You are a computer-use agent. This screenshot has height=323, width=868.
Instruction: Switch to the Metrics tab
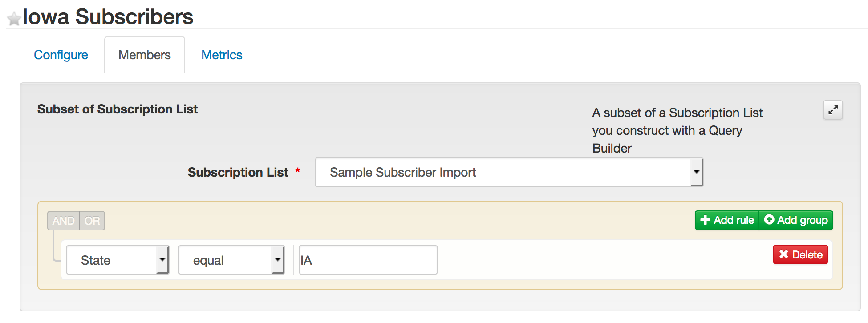(x=222, y=55)
